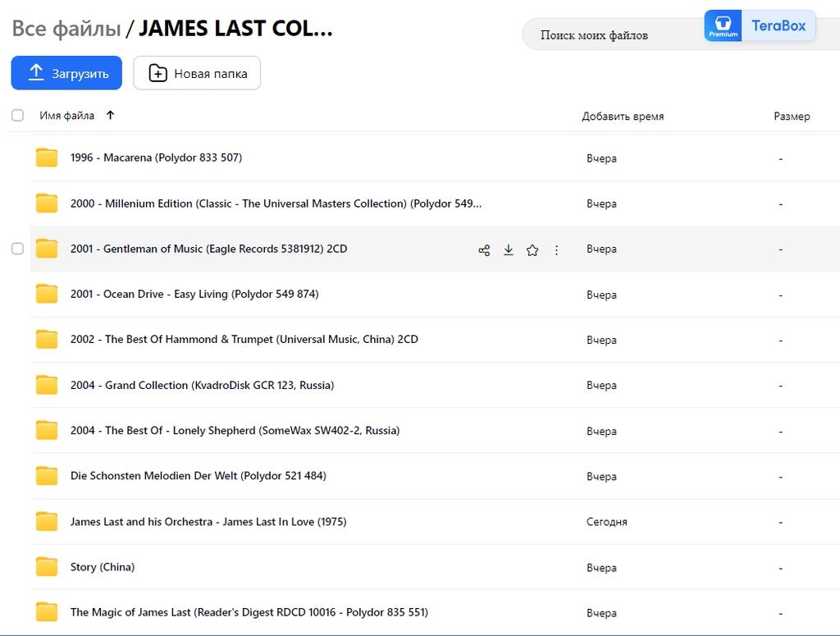The image size is (840, 636).
Task: Open 2001 - Gentleman of Music folder name
Action: pyautogui.click(x=208, y=249)
